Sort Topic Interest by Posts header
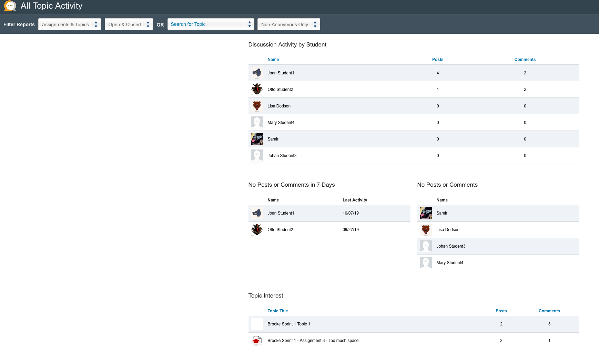599x364 pixels. [x=501, y=311]
